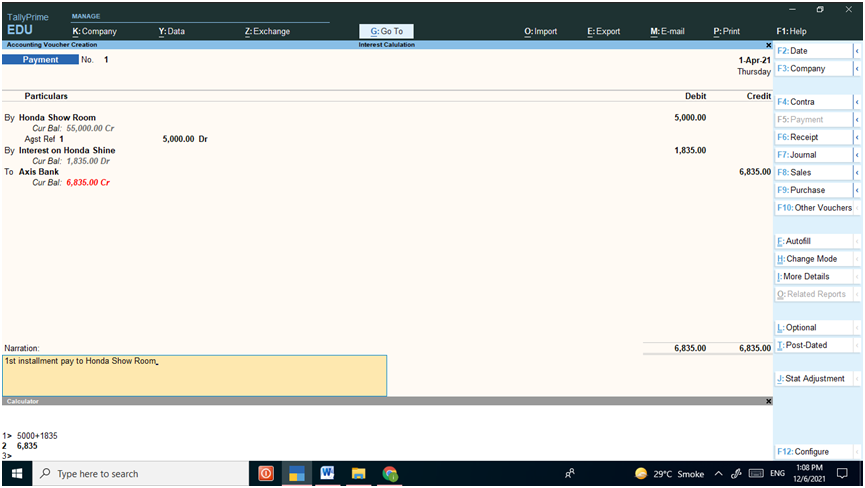
Task: Click the 1,835.00 debit amount
Action: coord(690,150)
